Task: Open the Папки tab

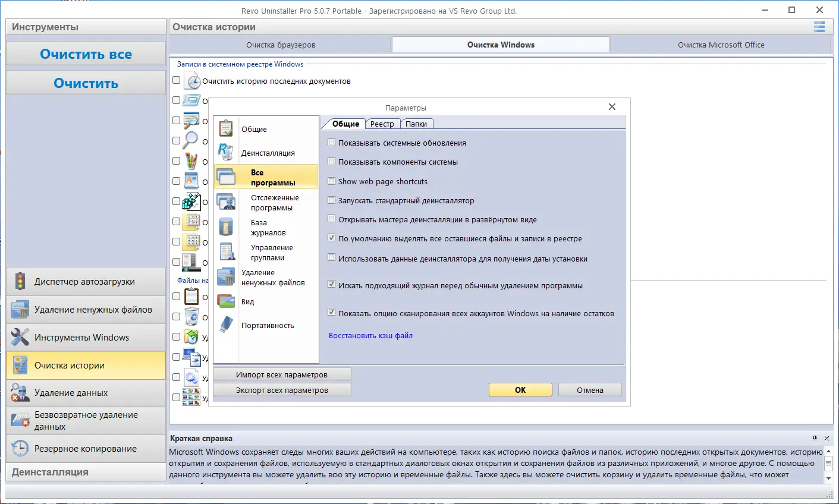Action: click(416, 124)
